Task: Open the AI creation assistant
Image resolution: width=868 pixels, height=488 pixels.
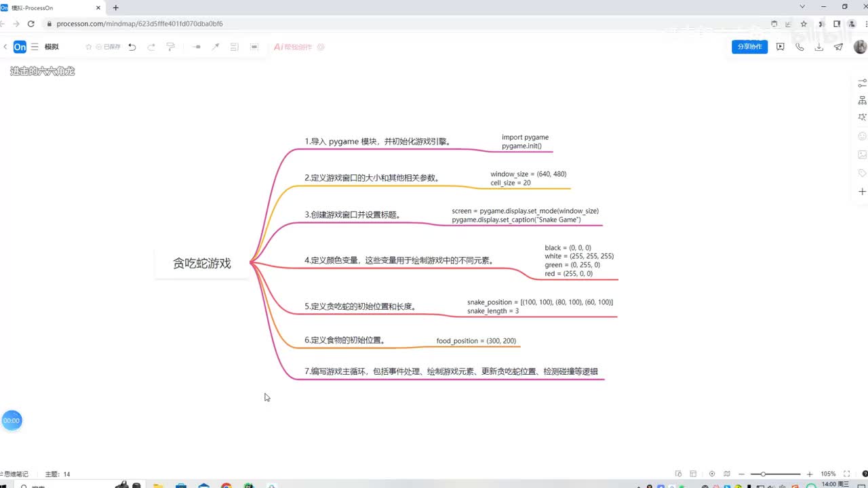Action: coord(293,47)
